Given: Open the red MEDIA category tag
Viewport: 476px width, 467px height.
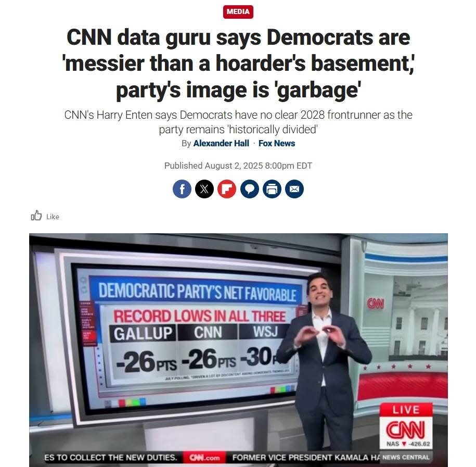Looking at the screenshot, I should (x=238, y=12).
